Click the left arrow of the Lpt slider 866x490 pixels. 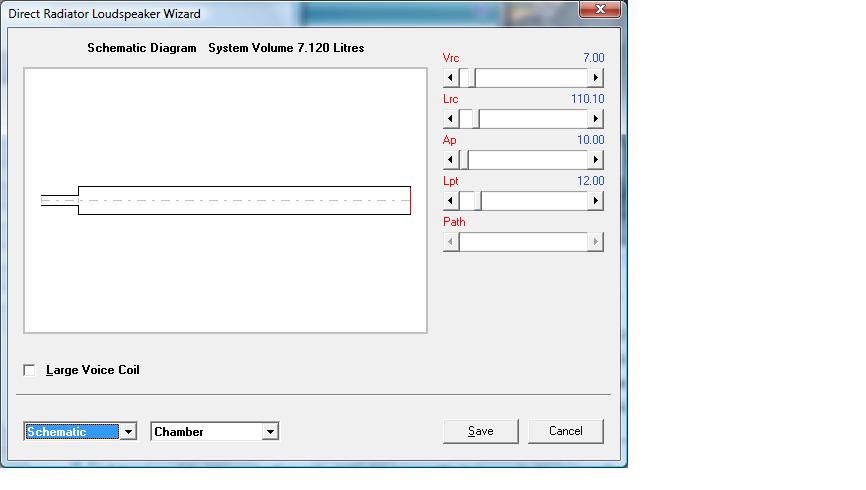tap(451, 201)
